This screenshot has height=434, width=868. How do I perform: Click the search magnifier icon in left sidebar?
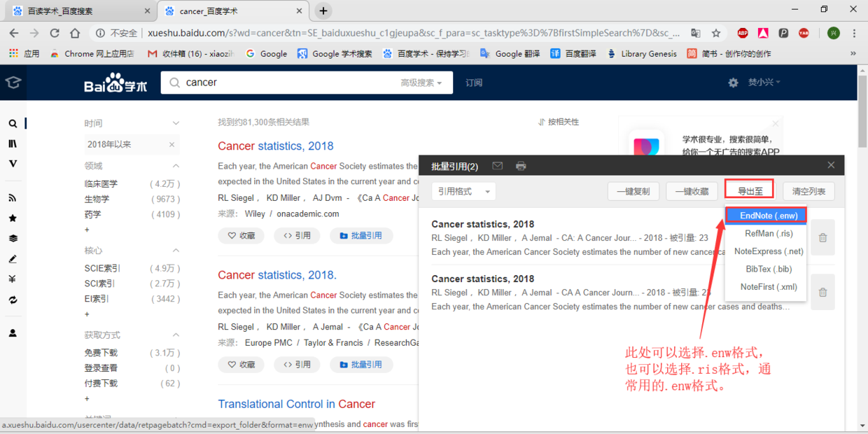tap(13, 124)
